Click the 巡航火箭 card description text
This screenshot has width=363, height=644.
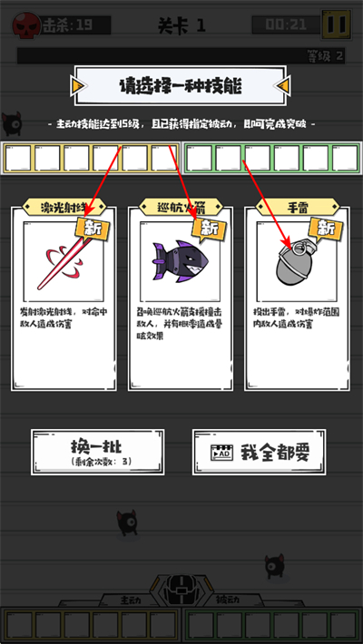pos(180,324)
